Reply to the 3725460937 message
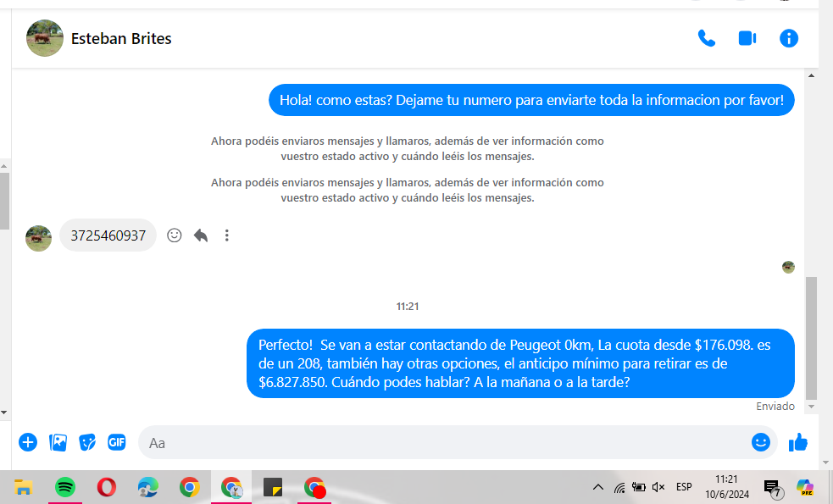Screen dimensions: 833x504 200,235
